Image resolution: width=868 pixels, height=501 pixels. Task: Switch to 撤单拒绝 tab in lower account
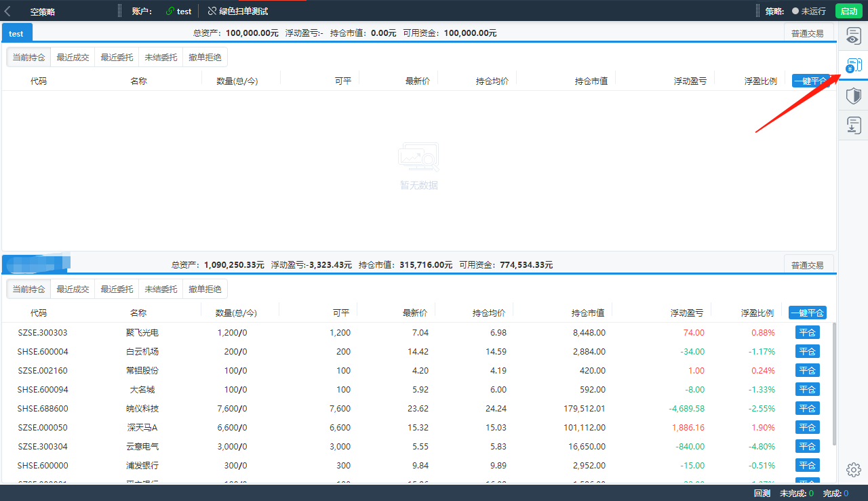coord(205,289)
